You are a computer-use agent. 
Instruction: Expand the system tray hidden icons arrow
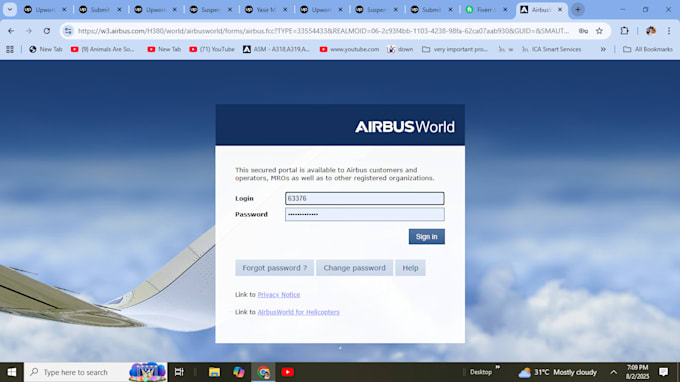tap(614, 372)
